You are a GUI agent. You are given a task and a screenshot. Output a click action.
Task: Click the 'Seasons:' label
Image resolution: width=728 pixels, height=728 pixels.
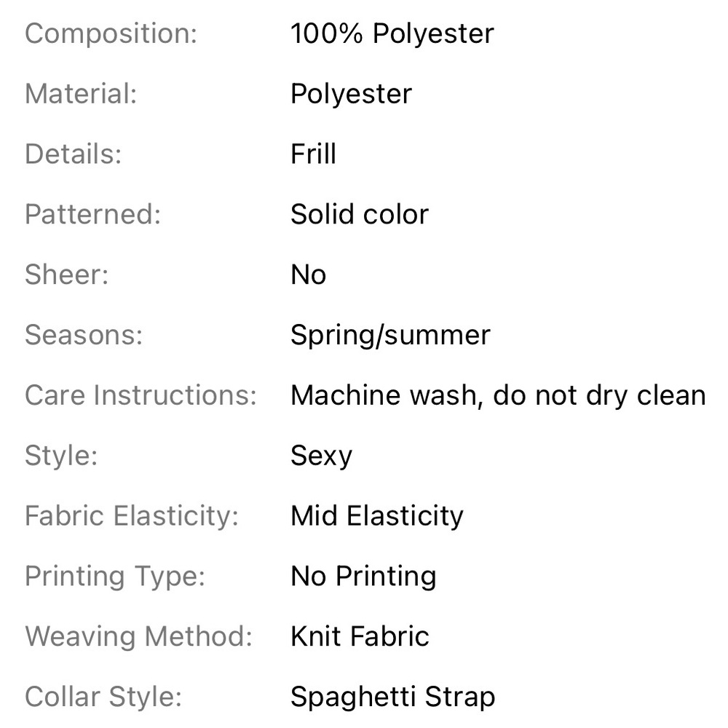pos(84,335)
